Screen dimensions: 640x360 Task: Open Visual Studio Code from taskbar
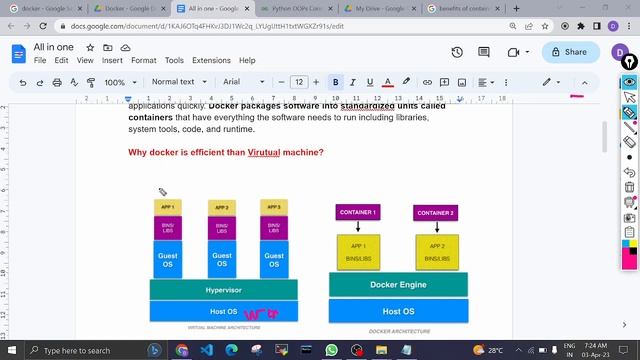[x=207, y=350]
